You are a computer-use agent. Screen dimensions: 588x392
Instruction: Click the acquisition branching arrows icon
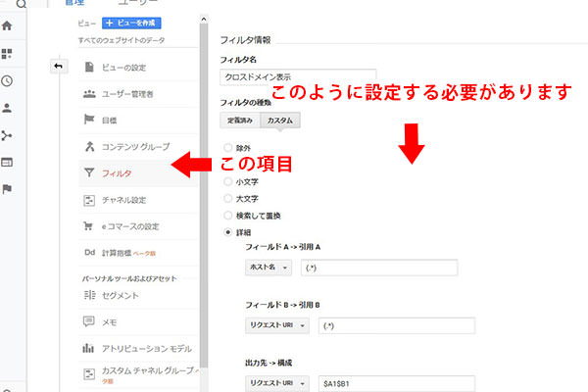tap(9, 135)
